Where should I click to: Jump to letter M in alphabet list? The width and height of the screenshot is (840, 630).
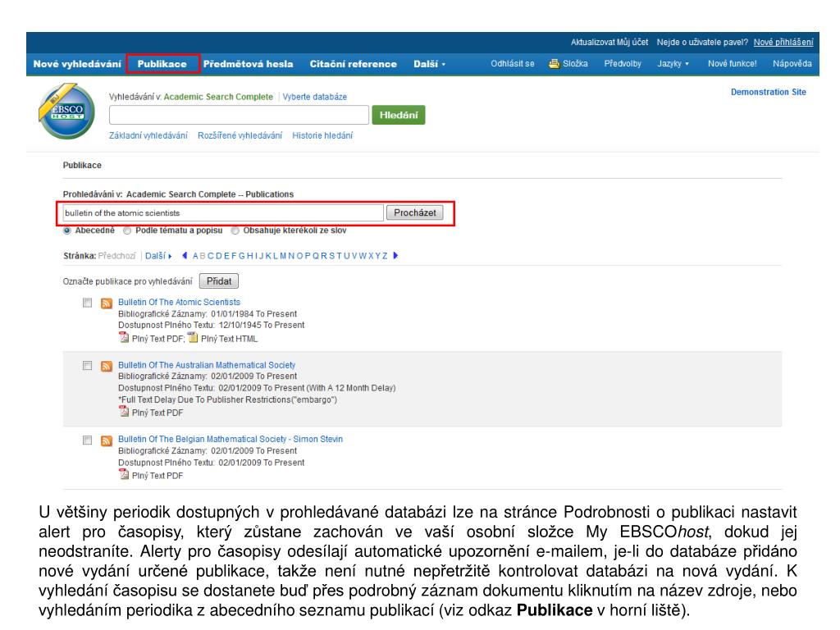tap(283, 256)
